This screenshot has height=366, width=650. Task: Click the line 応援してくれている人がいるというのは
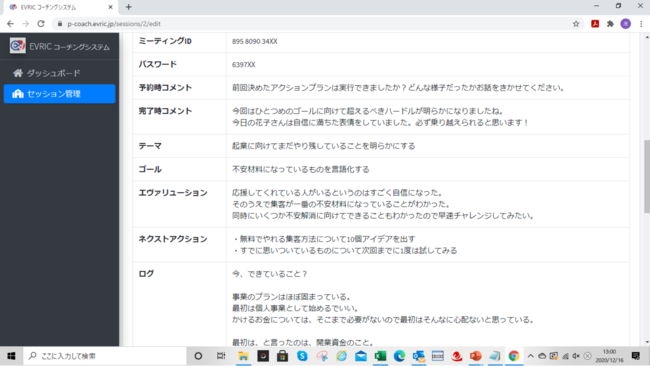pos(338,193)
